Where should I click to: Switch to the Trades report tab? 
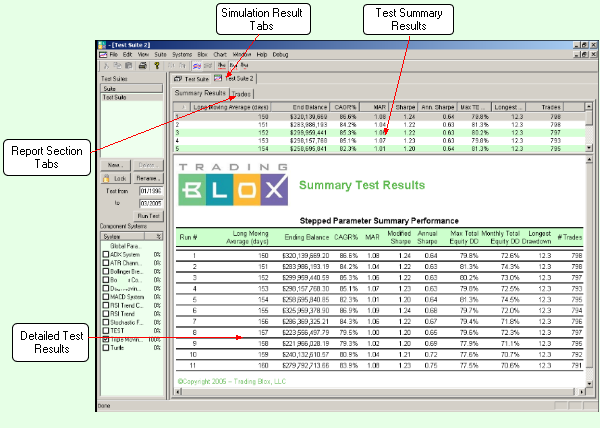(241, 94)
